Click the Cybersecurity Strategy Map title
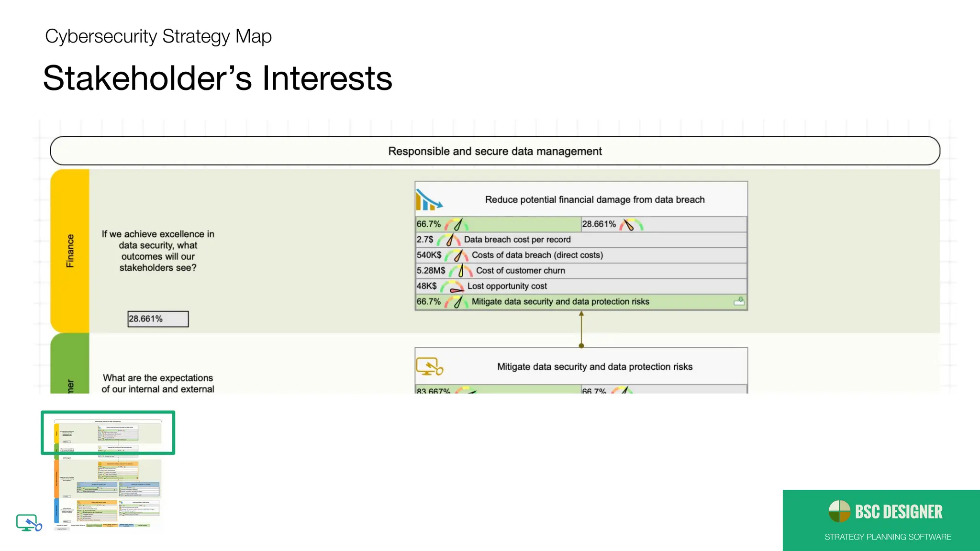 [158, 36]
